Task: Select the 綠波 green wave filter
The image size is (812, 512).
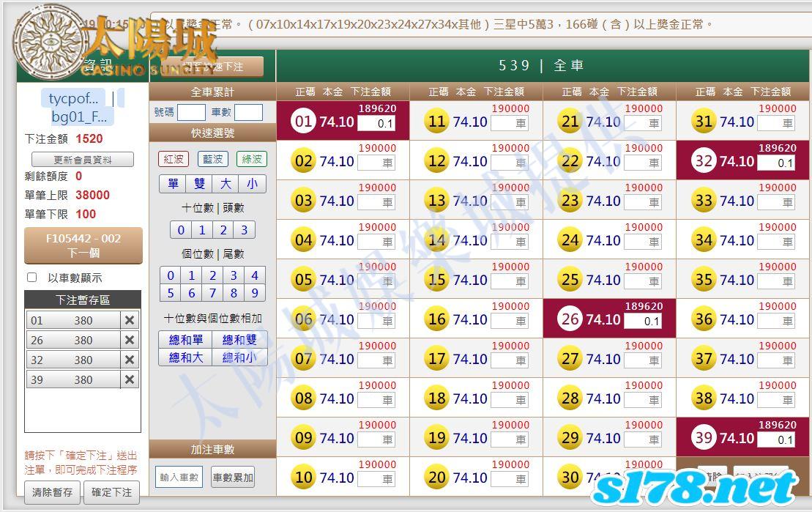Action: click(252, 159)
